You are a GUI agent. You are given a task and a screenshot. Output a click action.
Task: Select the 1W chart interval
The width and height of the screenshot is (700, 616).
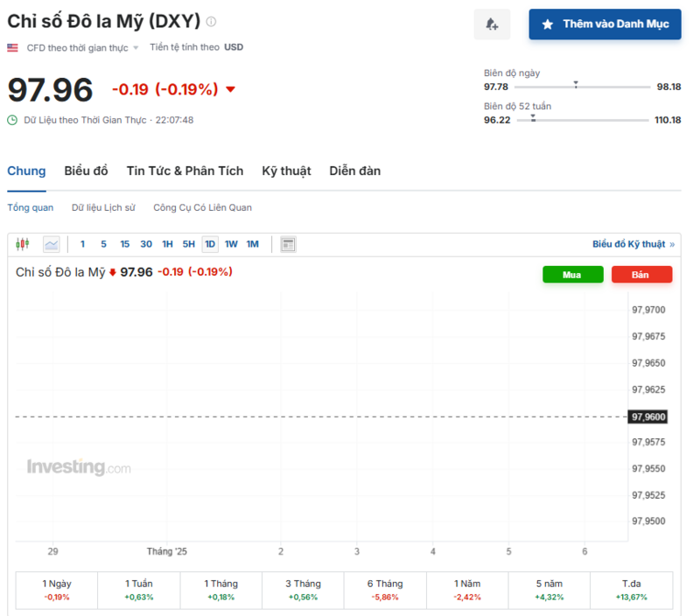click(x=231, y=244)
